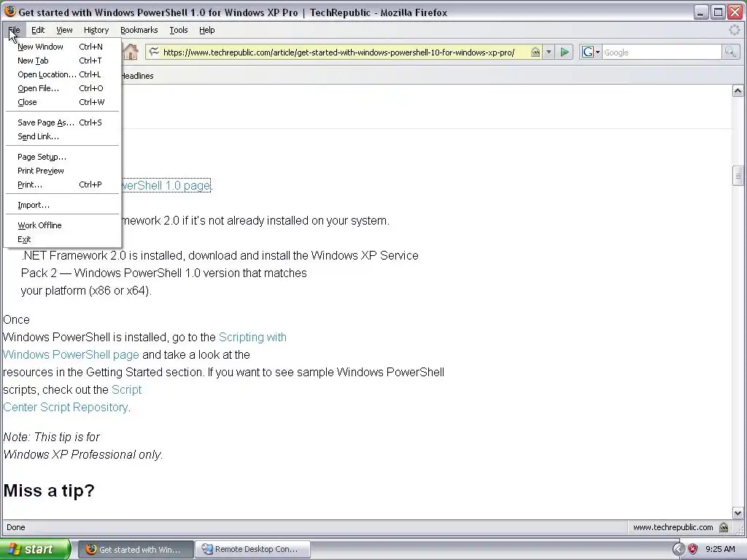
Task: Open the Help menu
Action: [206, 30]
